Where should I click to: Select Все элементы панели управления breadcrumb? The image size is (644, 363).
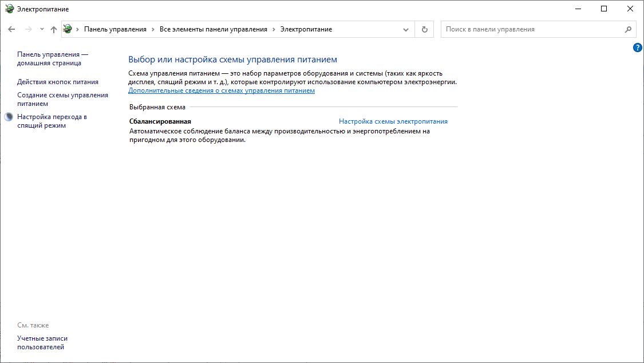coord(213,29)
